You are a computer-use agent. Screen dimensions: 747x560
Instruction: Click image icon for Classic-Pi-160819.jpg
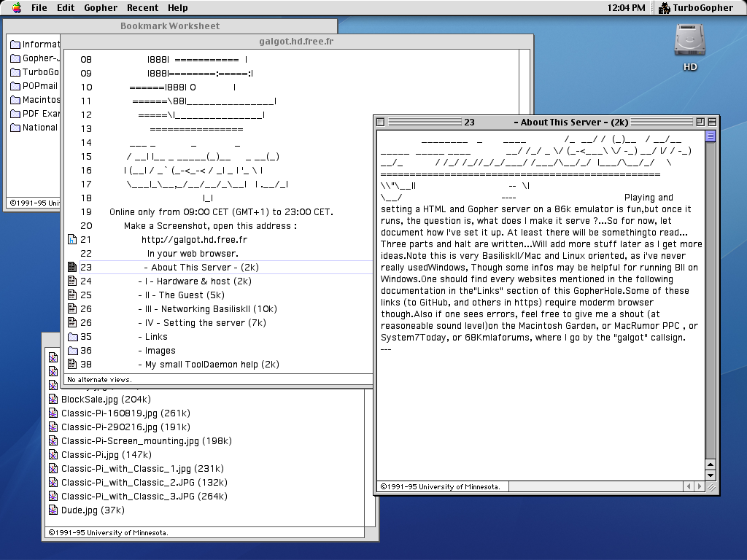53,413
